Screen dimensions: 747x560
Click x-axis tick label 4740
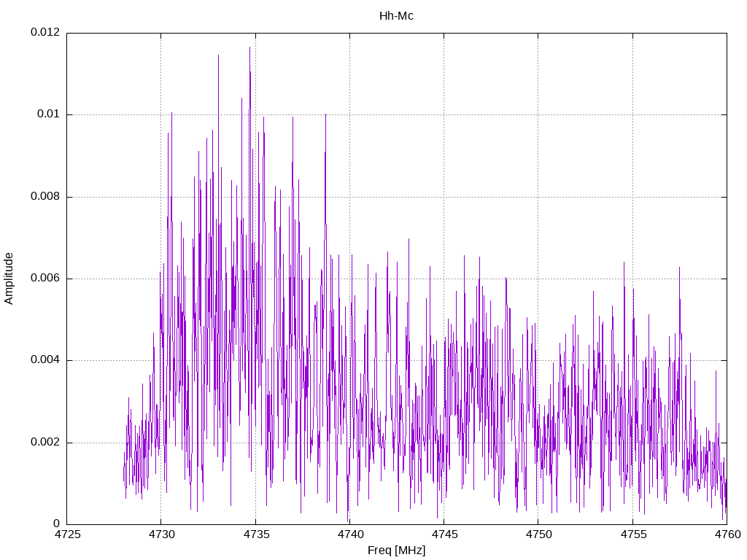(351, 534)
